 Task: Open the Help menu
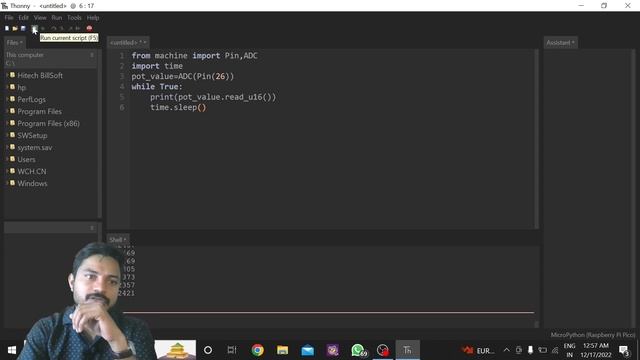(x=93, y=18)
